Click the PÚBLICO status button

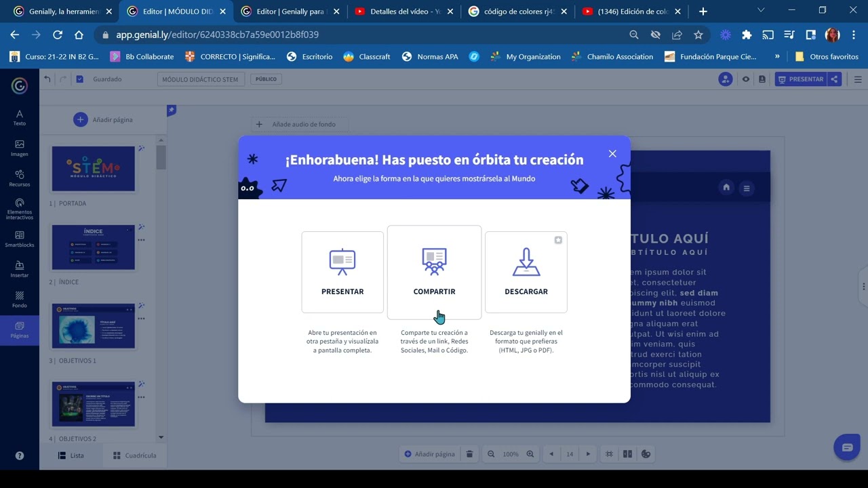(x=266, y=79)
